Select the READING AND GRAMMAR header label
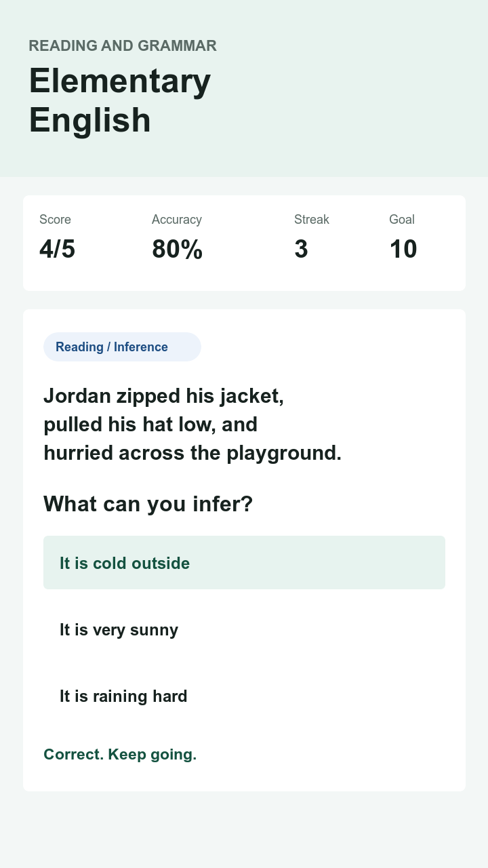 123,45
